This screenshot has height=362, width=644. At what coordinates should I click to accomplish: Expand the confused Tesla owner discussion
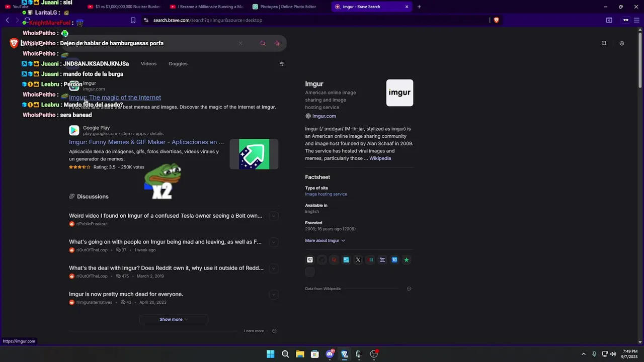tap(274, 216)
